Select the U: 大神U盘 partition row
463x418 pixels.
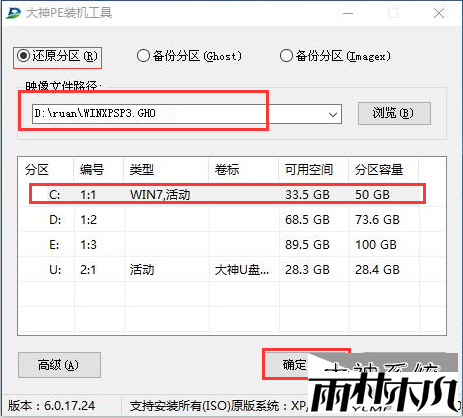pos(232,269)
